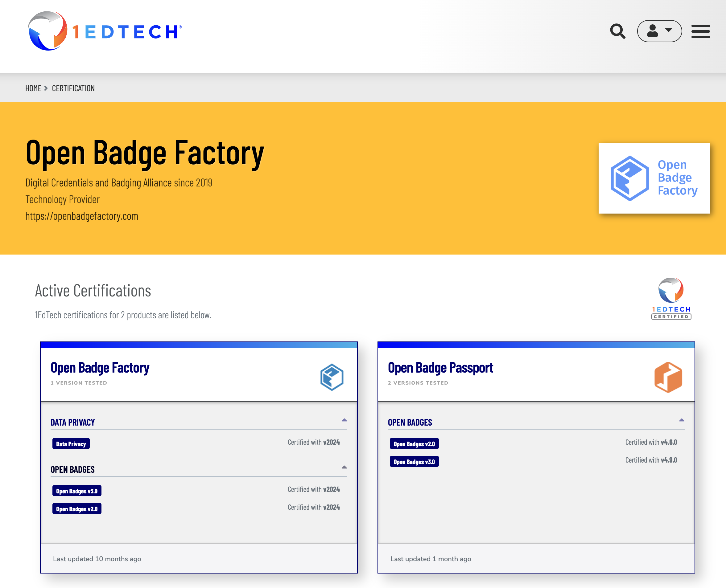The width and height of the screenshot is (726, 588).
Task: Collapse Open Badges section in Passport card
Action: (682, 420)
